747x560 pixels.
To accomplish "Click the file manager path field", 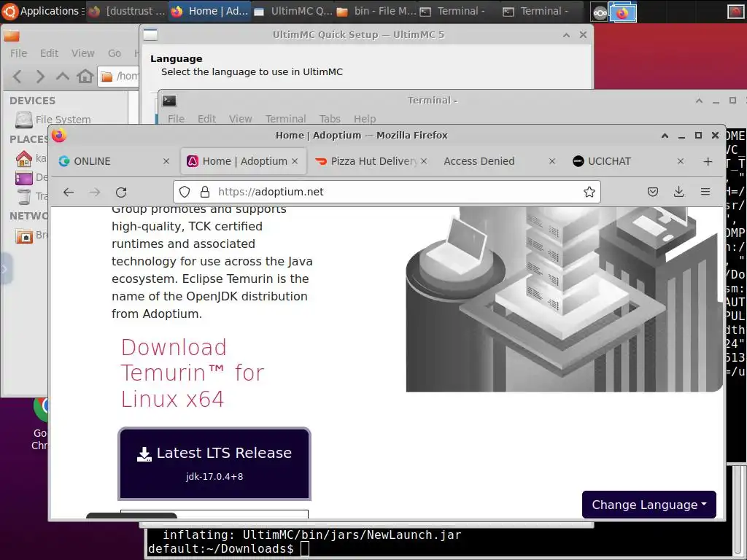I will [x=119, y=76].
